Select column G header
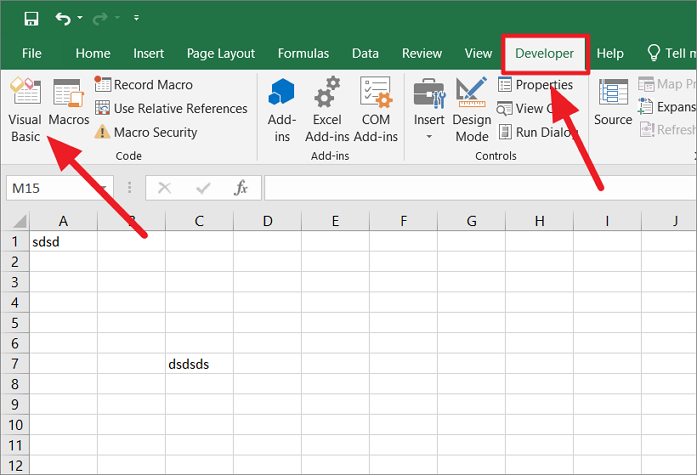 (x=471, y=221)
